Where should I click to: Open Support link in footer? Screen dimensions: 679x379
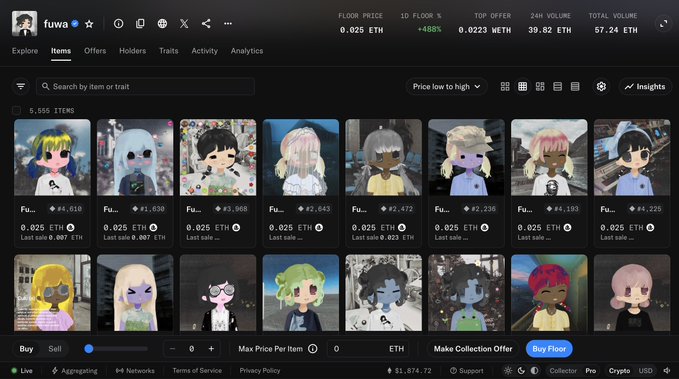466,370
